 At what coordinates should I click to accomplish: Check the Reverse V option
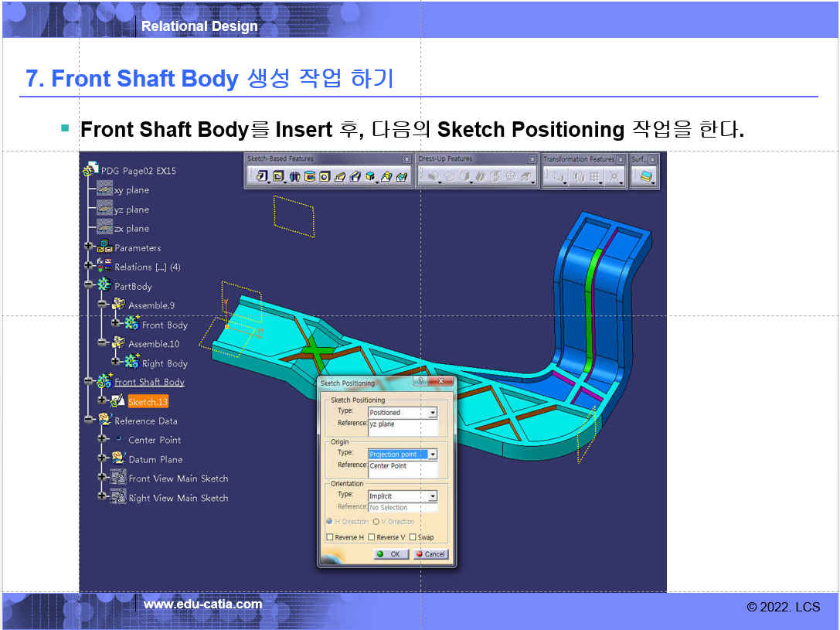(x=372, y=537)
